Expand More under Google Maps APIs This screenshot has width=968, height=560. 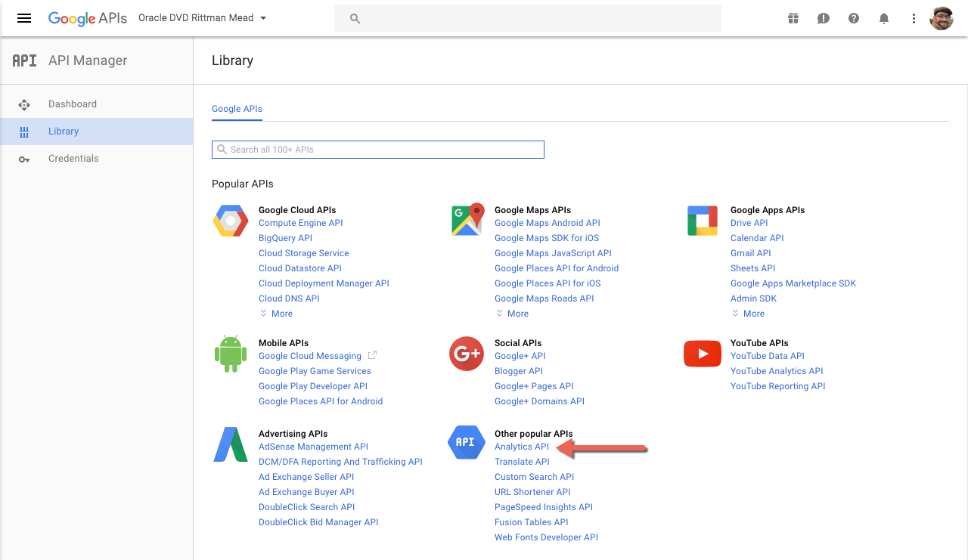[x=513, y=314]
